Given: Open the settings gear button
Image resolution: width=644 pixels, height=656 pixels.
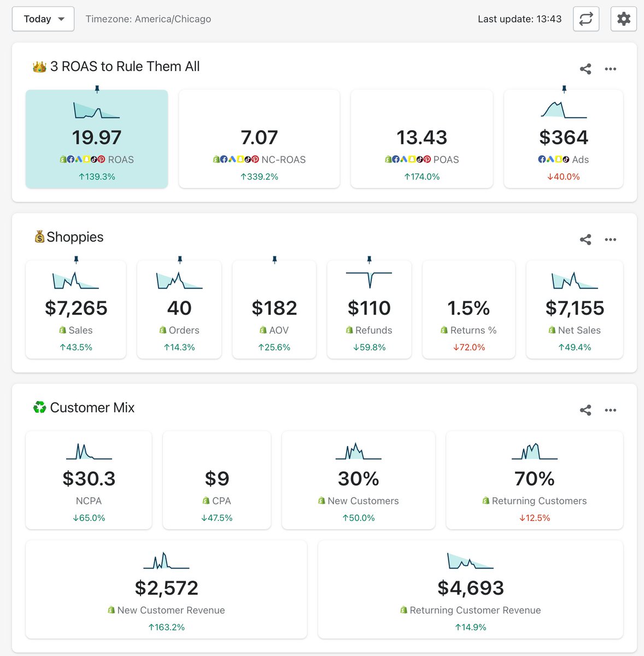Looking at the screenshot, I should click(624, 19).
